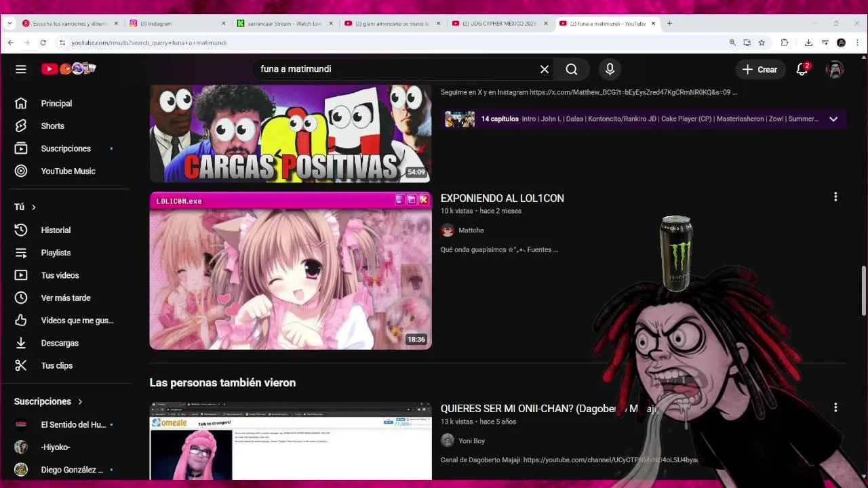Run the search with the magnifier button
This screenshot has width=868, height=488.
pos(572,69)
